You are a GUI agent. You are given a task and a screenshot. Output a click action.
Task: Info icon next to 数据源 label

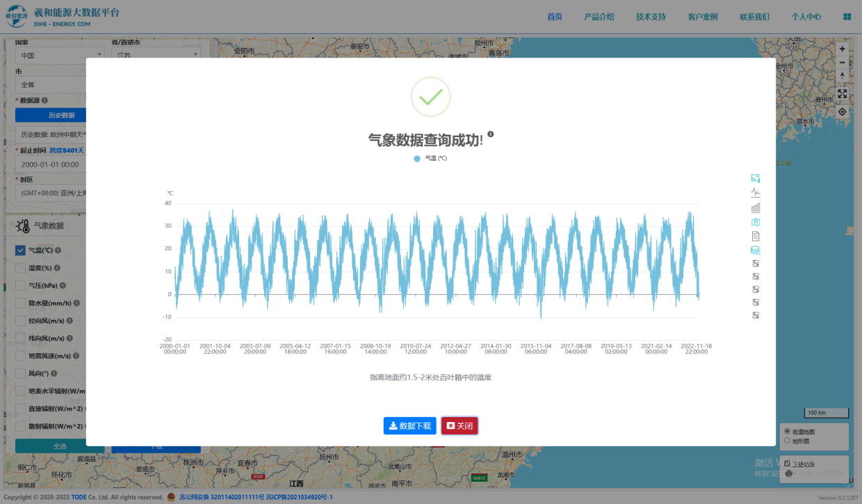click(45, 100)
